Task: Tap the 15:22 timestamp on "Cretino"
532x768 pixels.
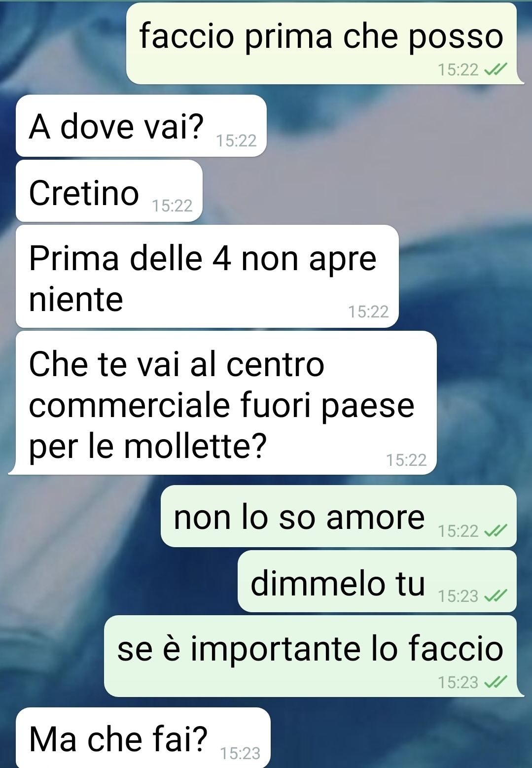Action: point(172,206)
